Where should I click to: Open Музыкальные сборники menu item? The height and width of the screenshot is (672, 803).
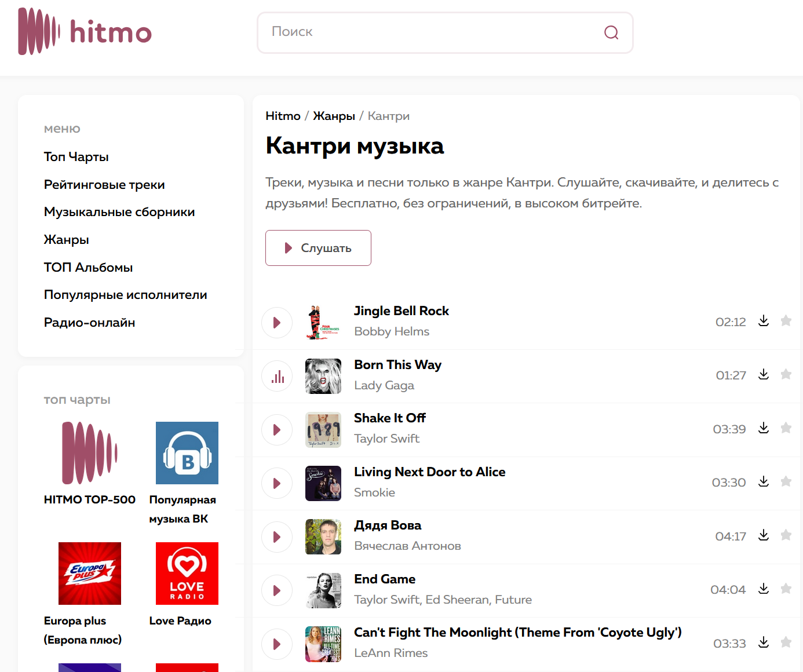pos(119,212)
